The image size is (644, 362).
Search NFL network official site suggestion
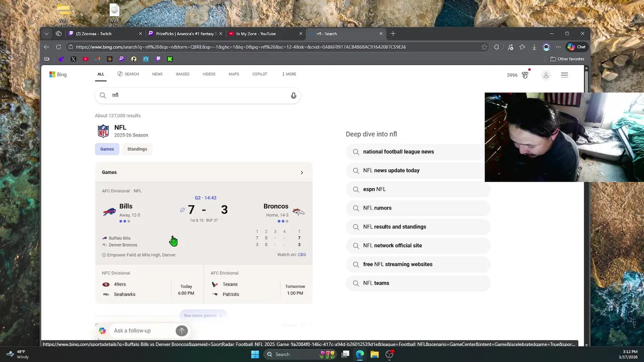[x=418, y=245]
